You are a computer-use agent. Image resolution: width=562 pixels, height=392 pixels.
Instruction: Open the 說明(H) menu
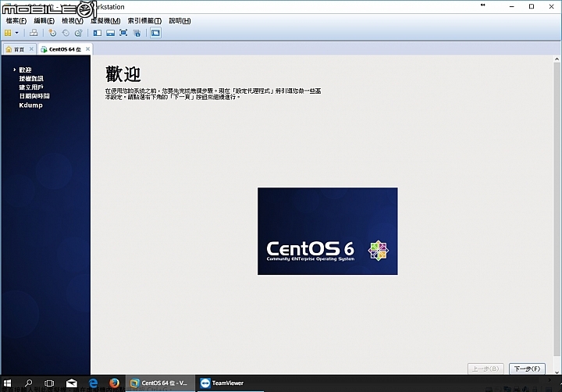pos(180,21)
